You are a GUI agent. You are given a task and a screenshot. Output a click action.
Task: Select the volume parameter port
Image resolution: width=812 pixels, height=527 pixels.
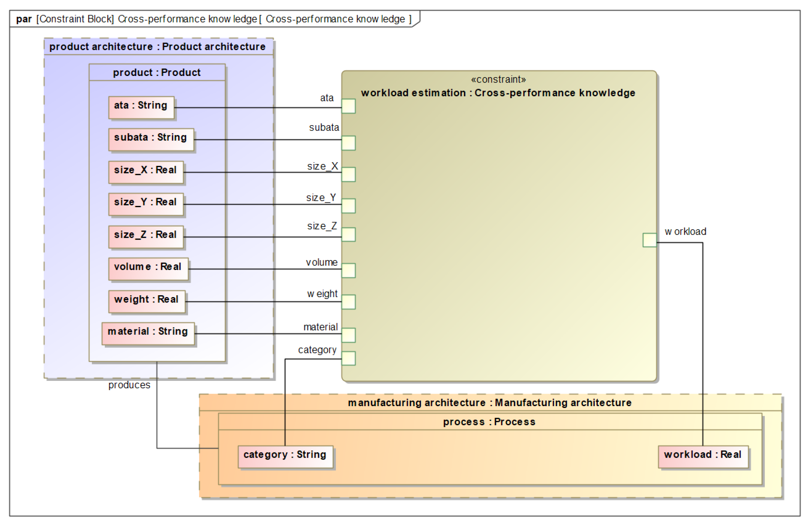tap(348, 271)
